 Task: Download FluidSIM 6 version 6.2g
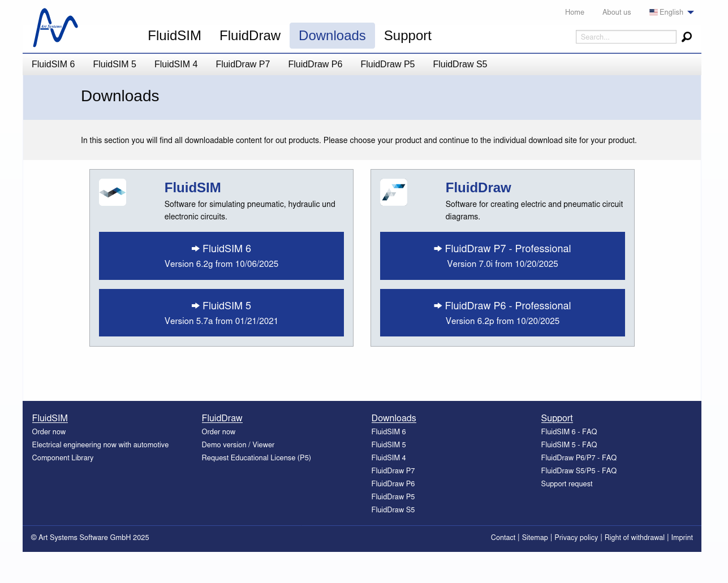point(221,256)
